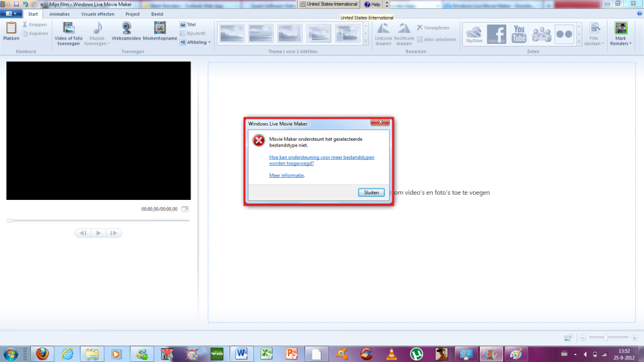
Task: Open Word from the taskbar
Action: pyautogui.click(x=241, y=353)
